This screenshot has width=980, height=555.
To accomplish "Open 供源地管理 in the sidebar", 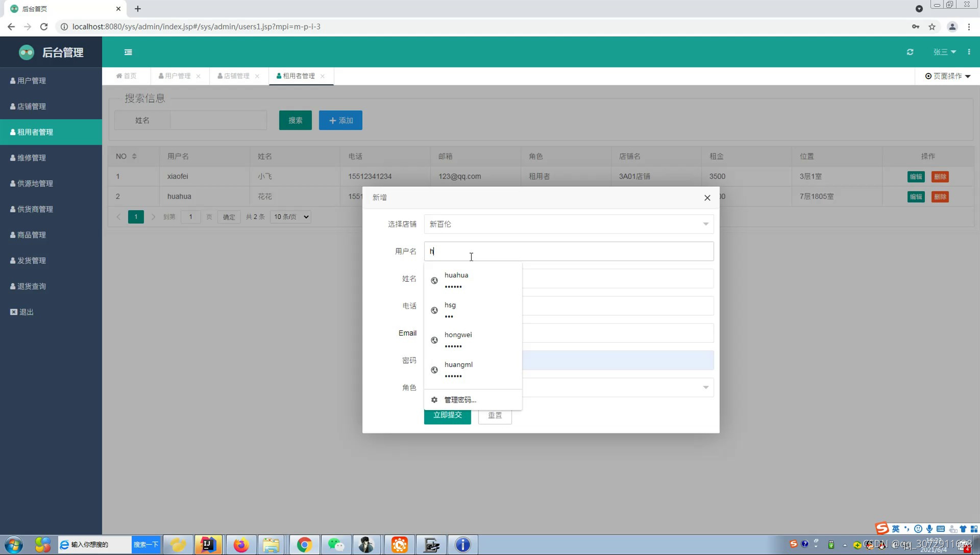I will [x=51, y=183].
